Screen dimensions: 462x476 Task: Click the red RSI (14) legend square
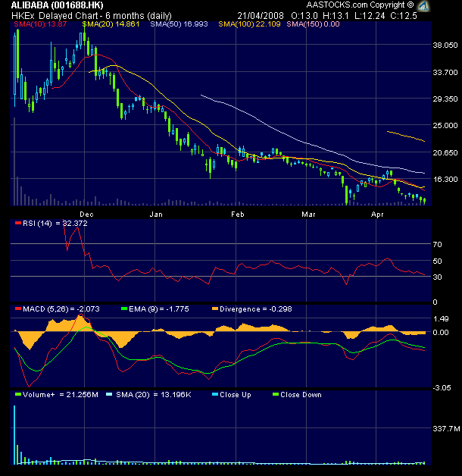(x=17, y=224)
